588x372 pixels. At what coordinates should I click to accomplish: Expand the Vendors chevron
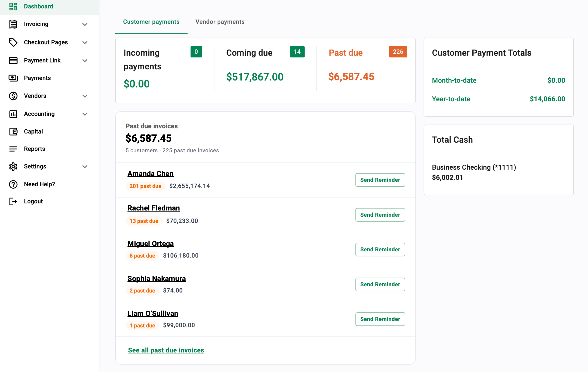click(85, 96)
